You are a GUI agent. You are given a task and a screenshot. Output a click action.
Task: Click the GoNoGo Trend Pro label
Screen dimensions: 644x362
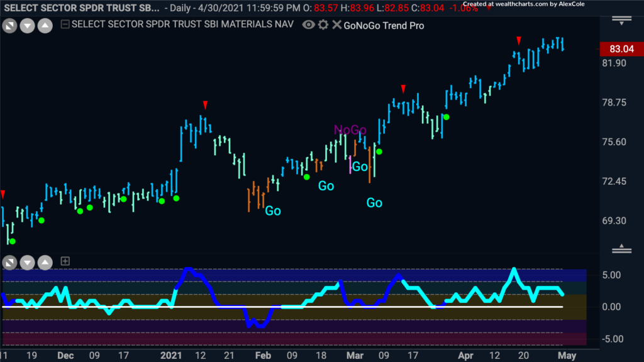[x=384, y=25]
